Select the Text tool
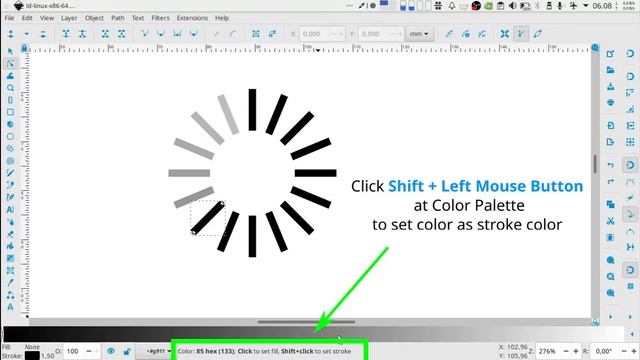This screenshot has height=360, width=640. 10,210
